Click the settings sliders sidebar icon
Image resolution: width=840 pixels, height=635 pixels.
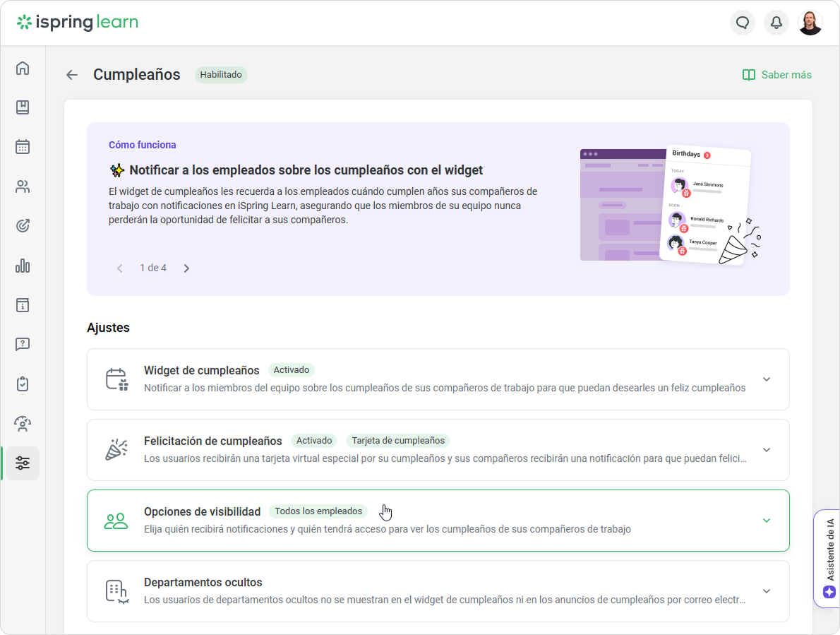point(23,463)
